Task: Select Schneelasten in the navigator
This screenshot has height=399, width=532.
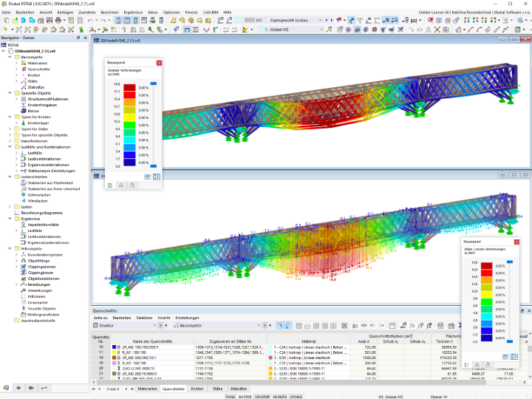Action: (39, 195)
